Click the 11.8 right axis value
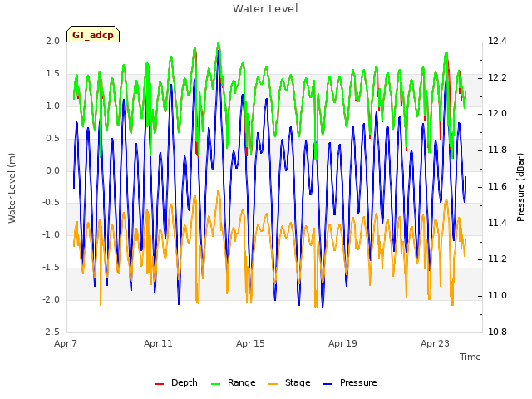Viewport: 532px width, 399px height. pos(497,150)
